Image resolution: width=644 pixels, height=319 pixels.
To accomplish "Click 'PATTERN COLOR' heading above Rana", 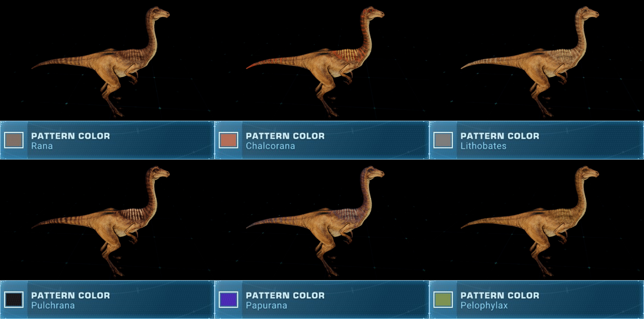I will pos(70,136).
